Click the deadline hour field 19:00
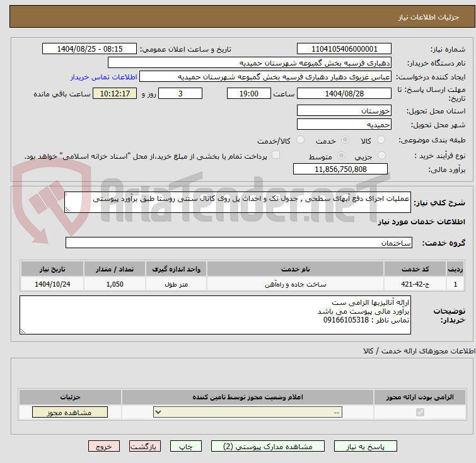476x463 pixels. [x=249, y=93]
